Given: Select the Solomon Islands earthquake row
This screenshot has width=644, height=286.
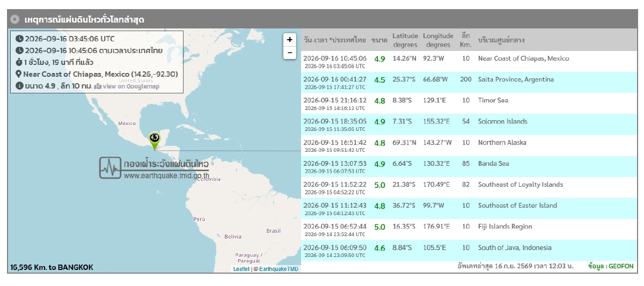Looking at the screenshot, I should [x=469, y=124].
